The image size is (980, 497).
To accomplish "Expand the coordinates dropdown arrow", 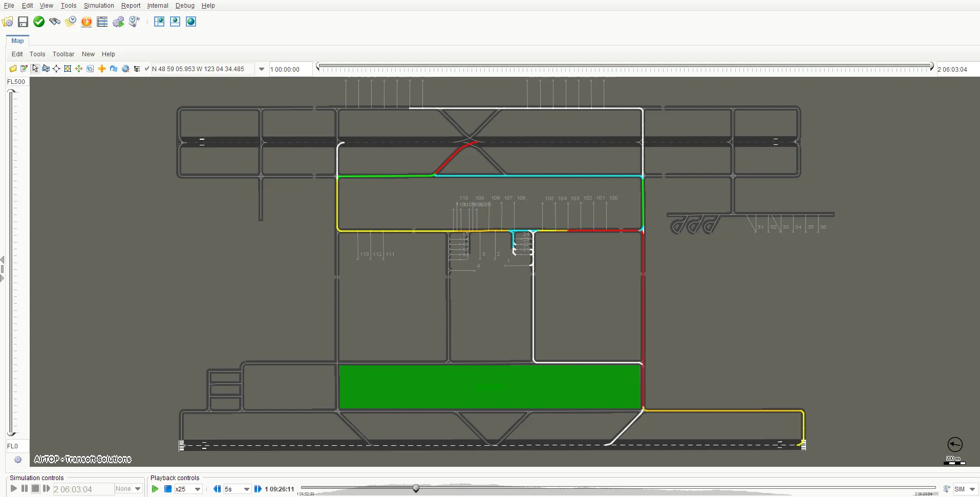I will (262, 69).
